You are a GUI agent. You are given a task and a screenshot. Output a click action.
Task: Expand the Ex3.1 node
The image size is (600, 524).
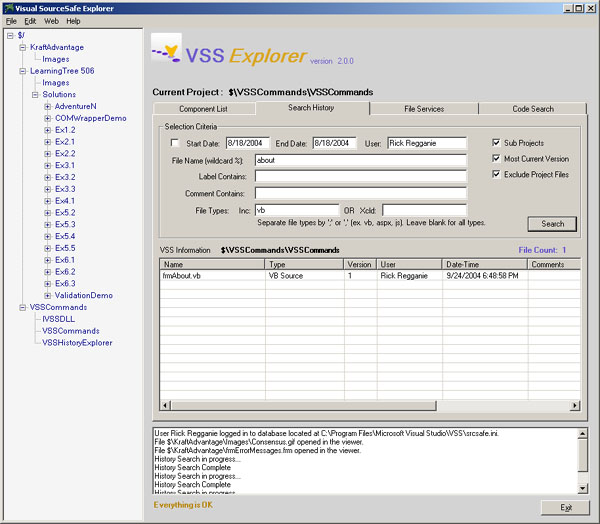(47, 165)
